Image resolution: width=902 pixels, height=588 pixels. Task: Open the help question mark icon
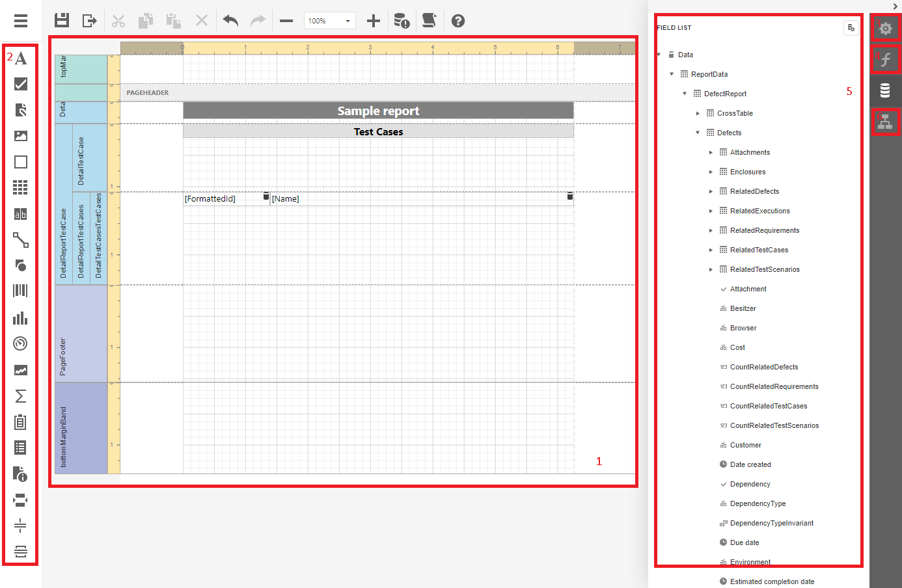pos(458,21)
